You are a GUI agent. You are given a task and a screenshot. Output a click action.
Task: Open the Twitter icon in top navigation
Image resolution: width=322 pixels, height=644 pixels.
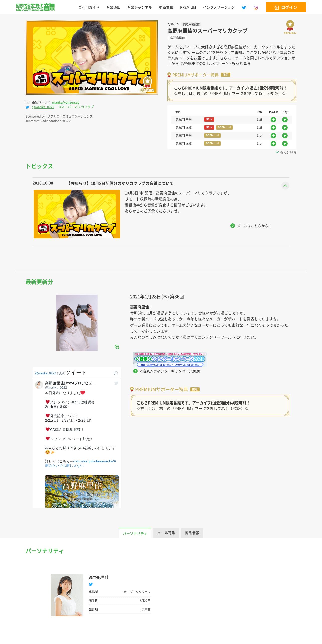click(x=244, y=8)
